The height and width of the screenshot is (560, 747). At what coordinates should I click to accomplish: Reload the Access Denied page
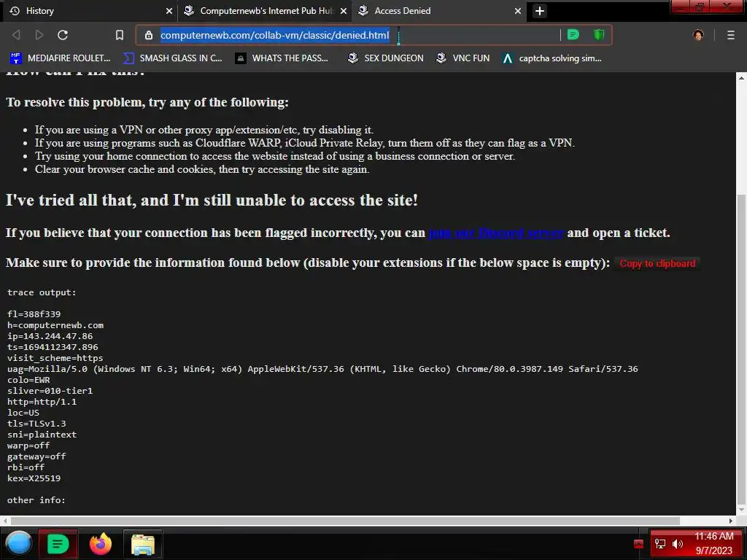pyautogui.click(x=63, y=35)
